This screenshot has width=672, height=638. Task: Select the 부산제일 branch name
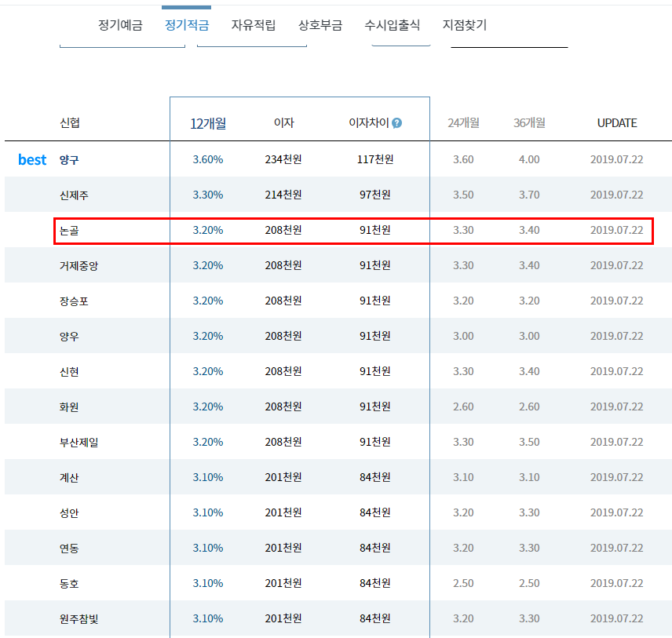coord(79,442)
